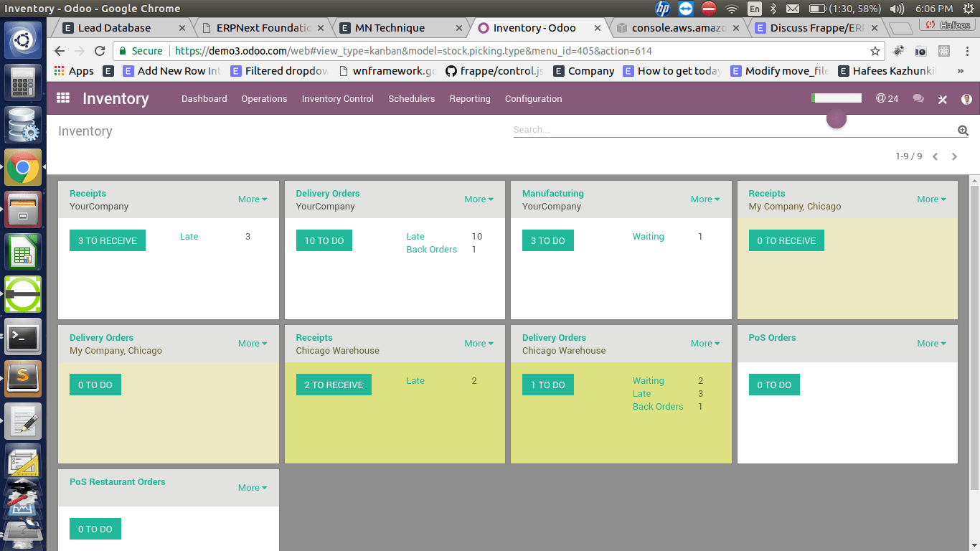This screenshot has height=551, width=980.
Task: Launch Sublime Text from the dock
Action: [23, 379]
